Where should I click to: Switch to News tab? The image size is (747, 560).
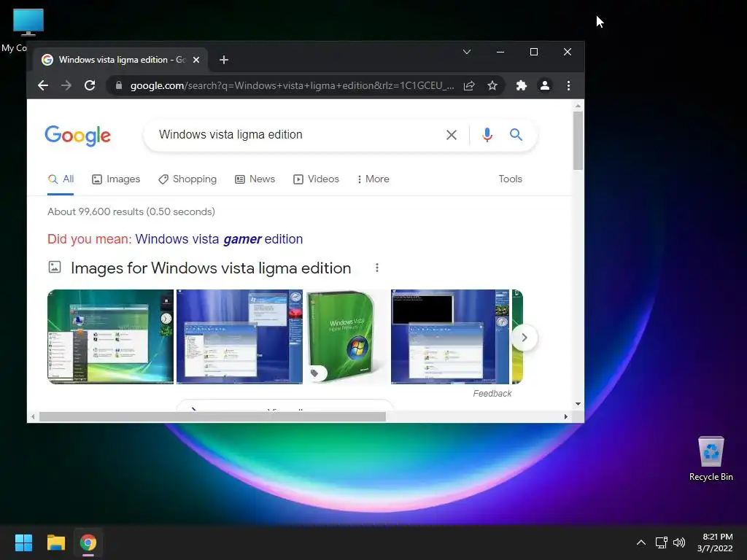[255, 179]
